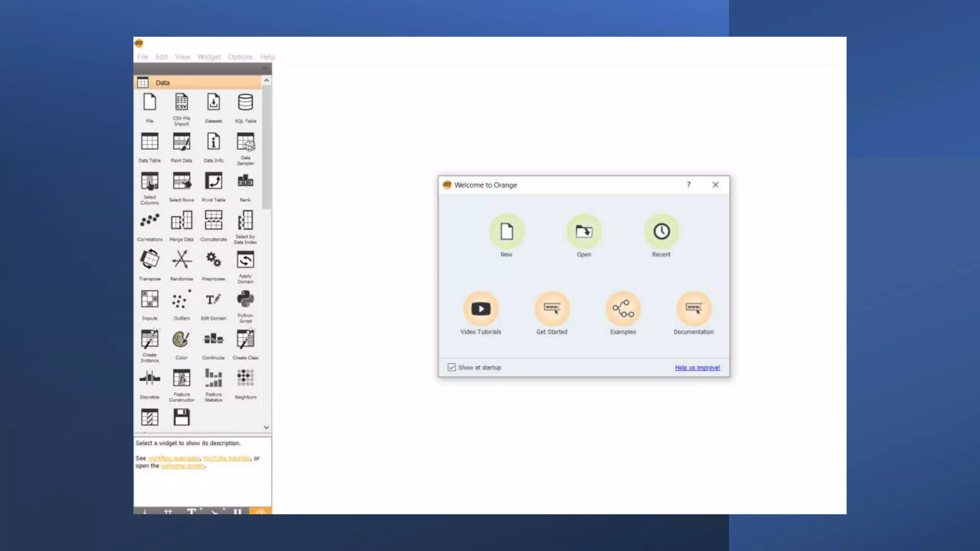
Task: Click the Help us improve link
Action: coord(697,368)
